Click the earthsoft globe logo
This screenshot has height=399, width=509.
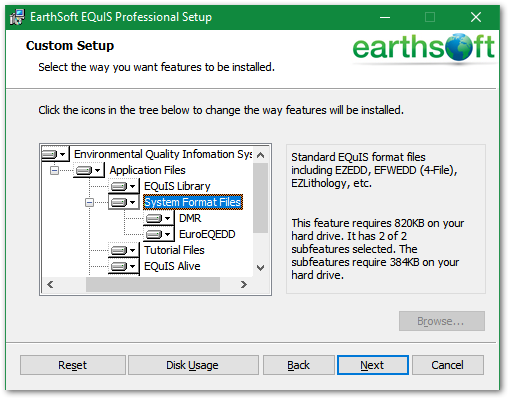coord(458,47)
